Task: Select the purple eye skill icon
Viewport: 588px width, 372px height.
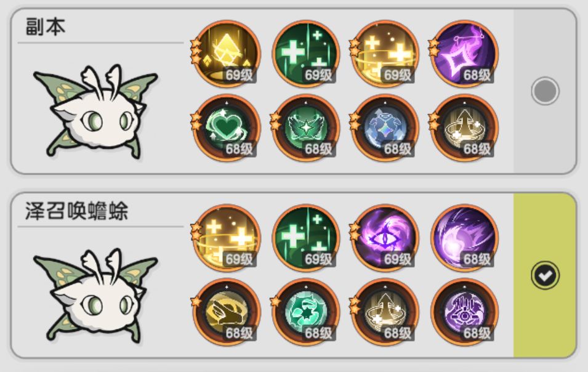Action: click(x=385, y=238)
